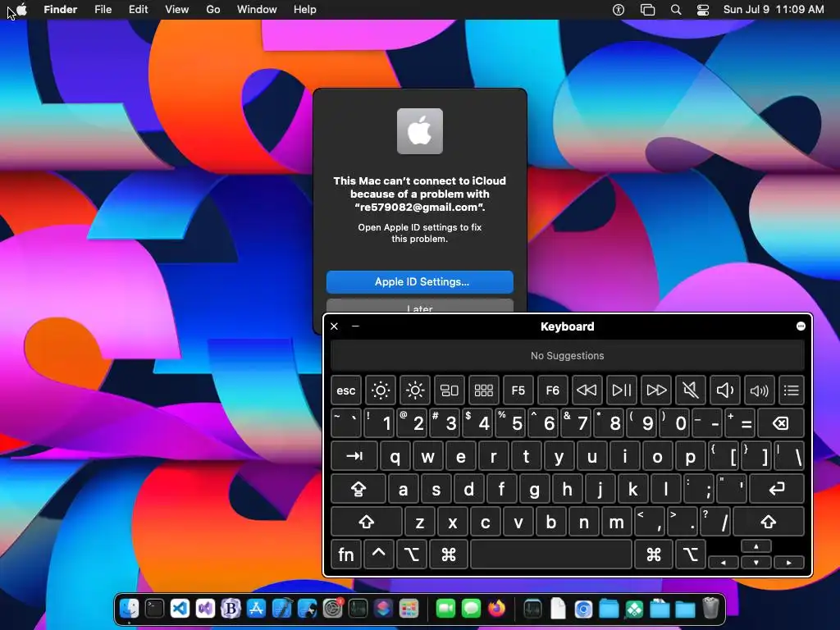
Task: Tap the return key
Action: pyautogui.click(x=777, y=489)
